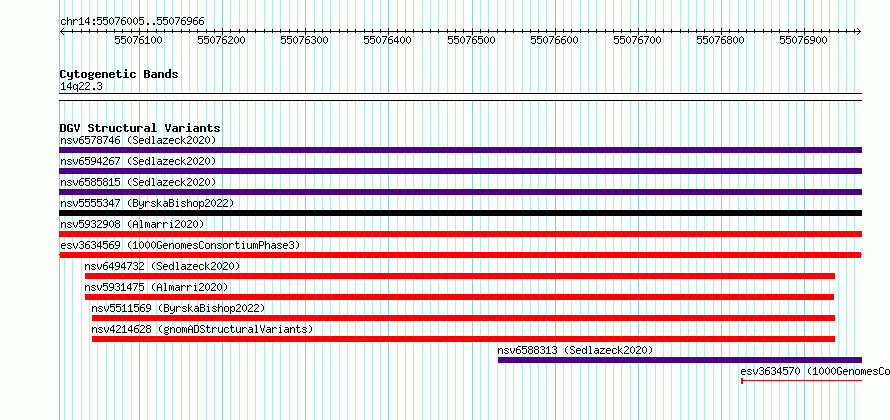The height and width of the screenshot is (420, 890).
Task: Click the nsv6594267 purple track bar
Action: point(460,171)
